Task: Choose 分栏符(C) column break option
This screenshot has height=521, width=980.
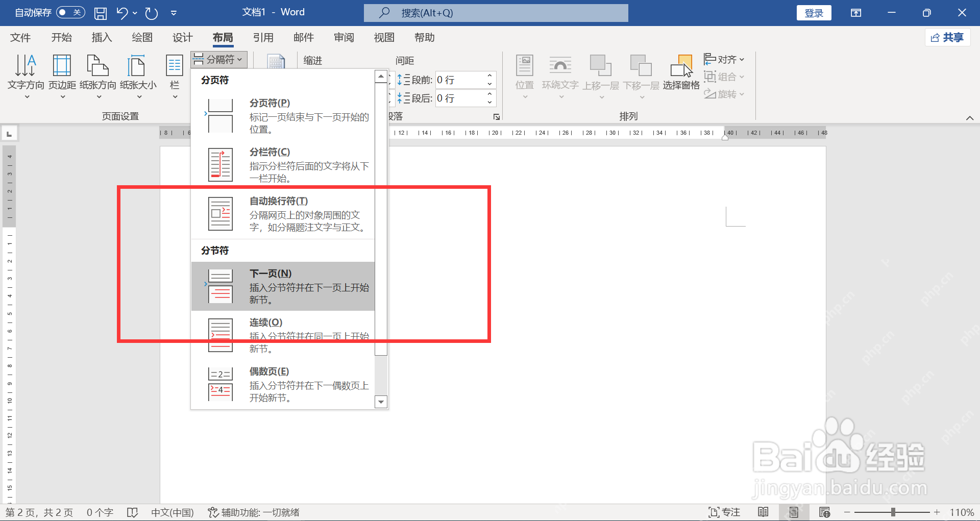Action: [x=283, y=165]
